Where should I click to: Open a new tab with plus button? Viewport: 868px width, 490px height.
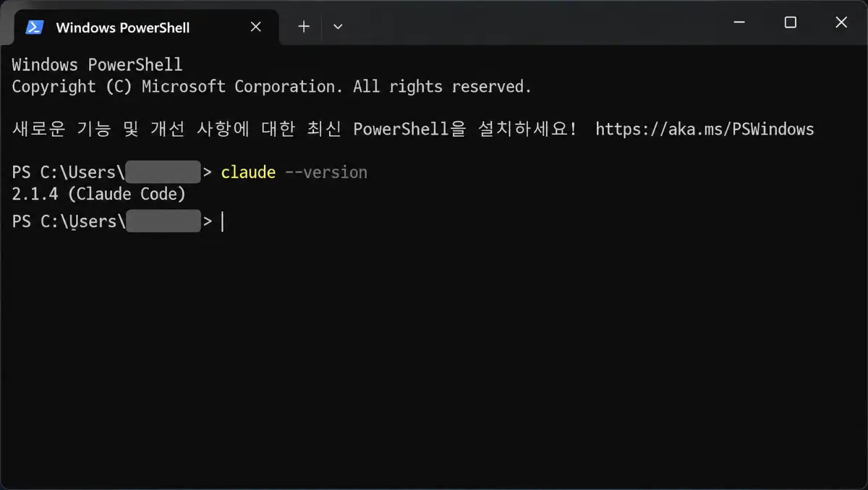pyautogui.click(x=304, y=27)
